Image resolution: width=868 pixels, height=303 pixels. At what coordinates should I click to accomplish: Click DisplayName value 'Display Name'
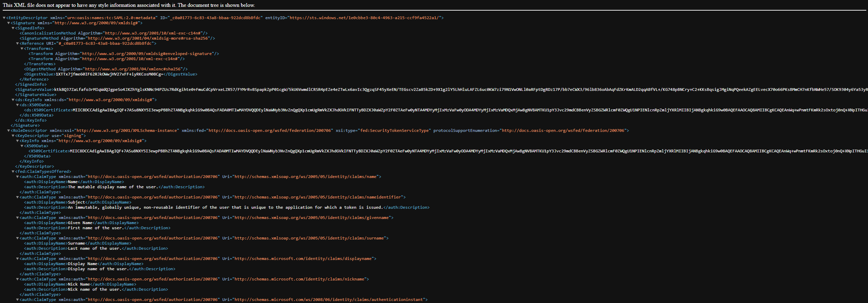coord(83,264)
